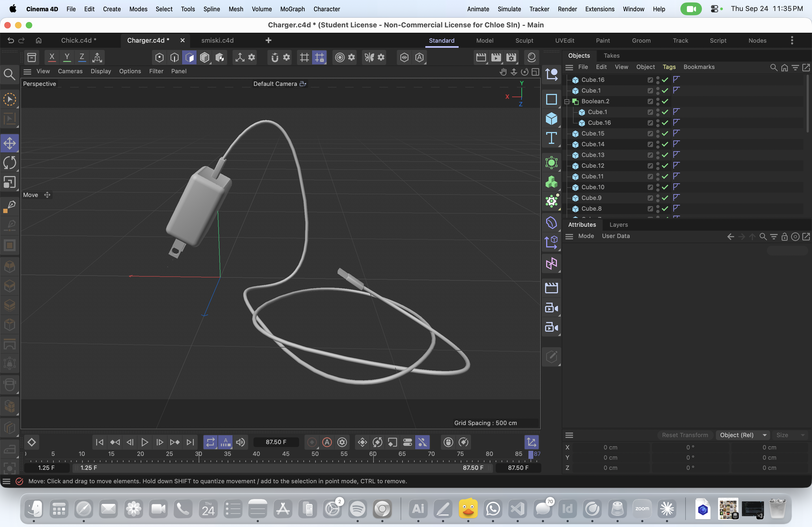The image size is (812, 527).
Task: Add a Cube primitive from the palette
Action: [x=551, y=119]
